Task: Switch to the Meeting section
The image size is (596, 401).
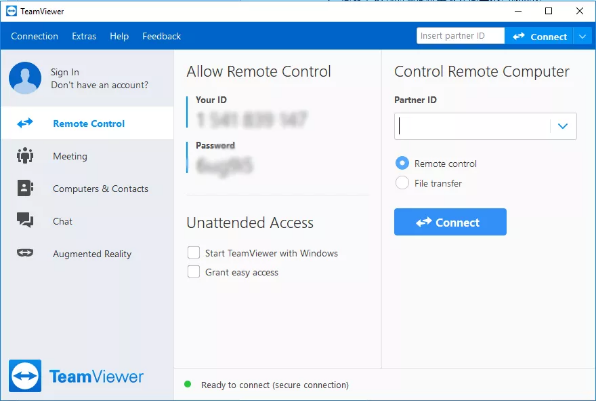Action: tap(87, 156)
